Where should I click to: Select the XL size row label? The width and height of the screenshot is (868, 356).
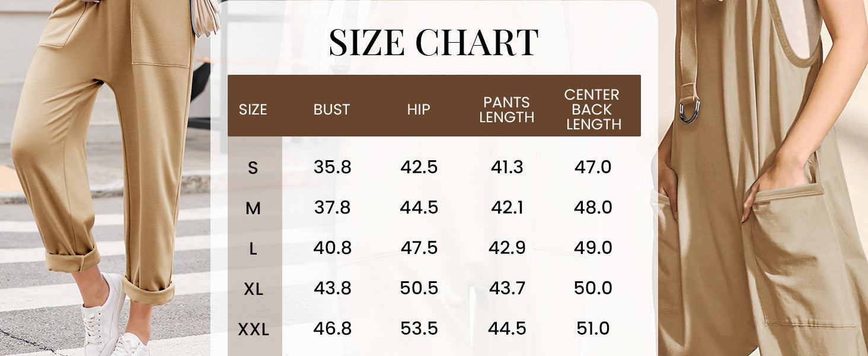tap(253, 290)
